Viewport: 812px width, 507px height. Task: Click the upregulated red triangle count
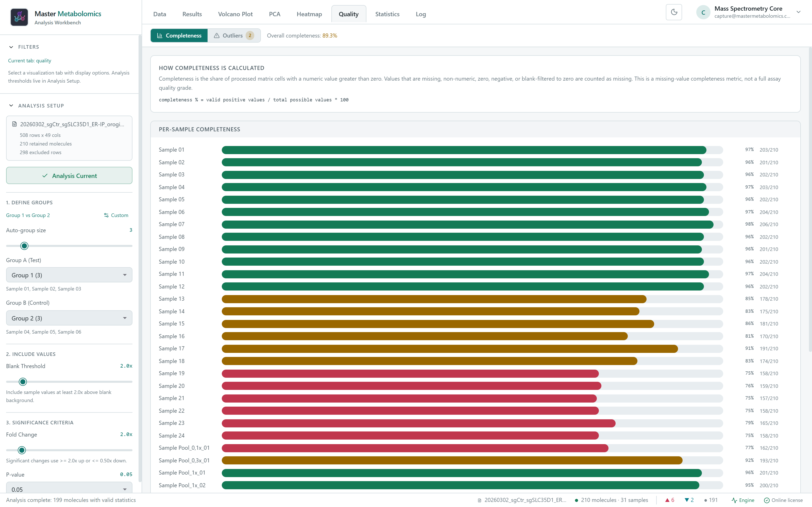point(670,500)
